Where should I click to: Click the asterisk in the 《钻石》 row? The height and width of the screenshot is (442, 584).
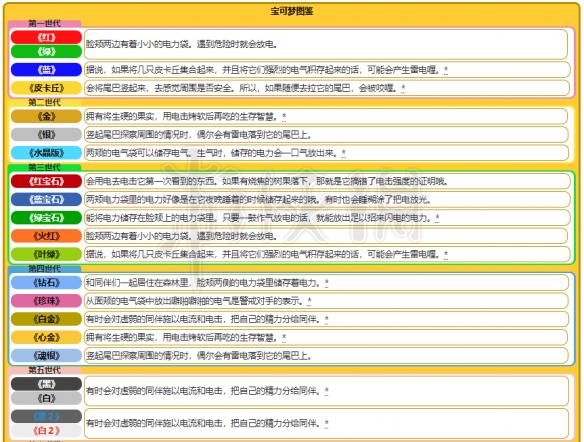(x=326, y=283)
